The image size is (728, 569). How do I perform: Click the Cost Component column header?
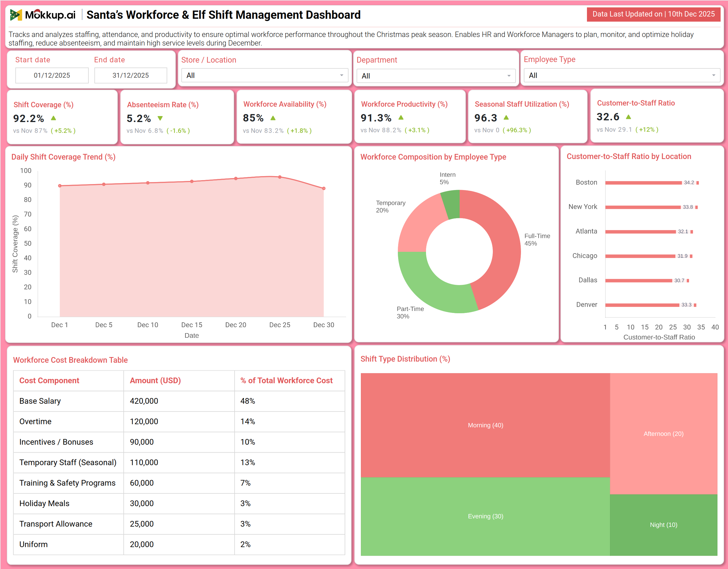tap(49, 381)
